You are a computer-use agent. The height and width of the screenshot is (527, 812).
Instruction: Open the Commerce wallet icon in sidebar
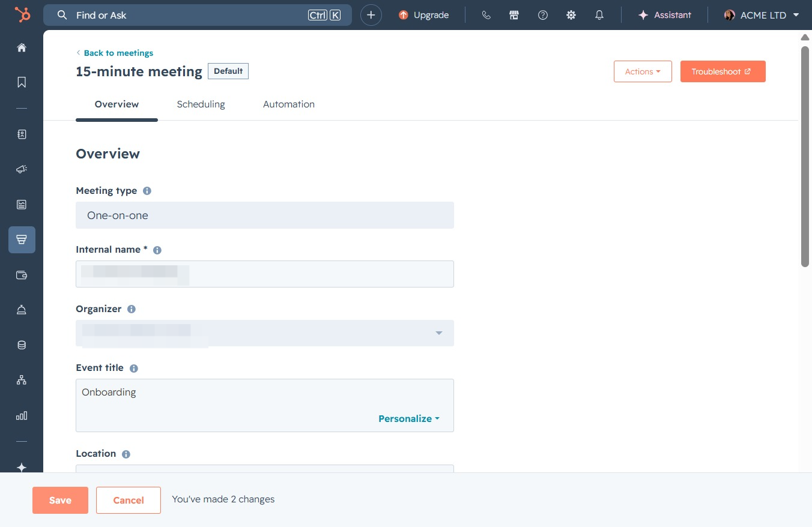22,275
